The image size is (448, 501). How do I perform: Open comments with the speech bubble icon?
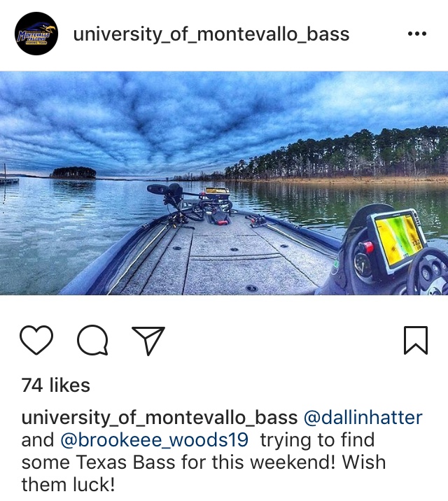click(x=92, y=340)
